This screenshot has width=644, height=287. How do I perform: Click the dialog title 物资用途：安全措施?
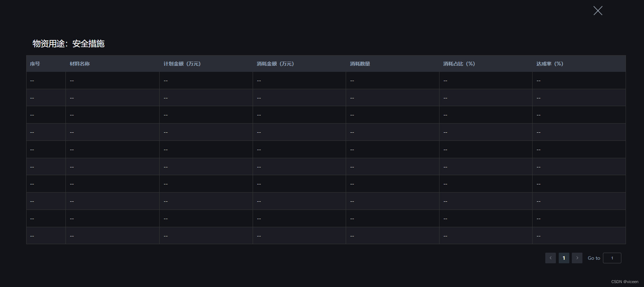tap(68, 44)
